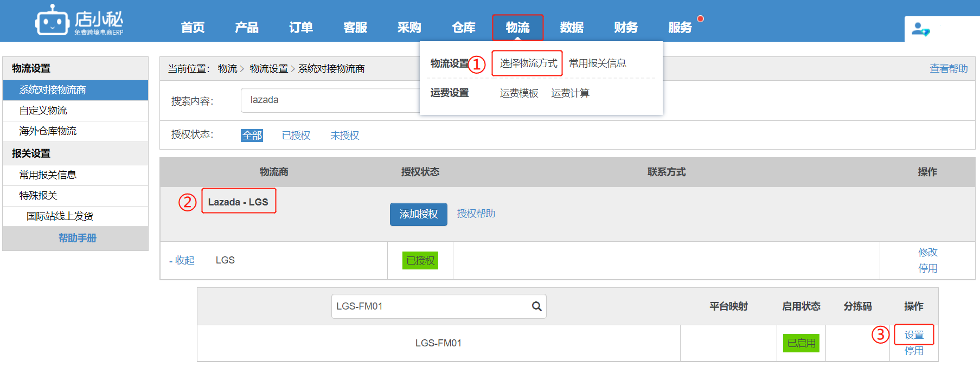
Task: Click the 添加授权 button
Action: [419, 214]
